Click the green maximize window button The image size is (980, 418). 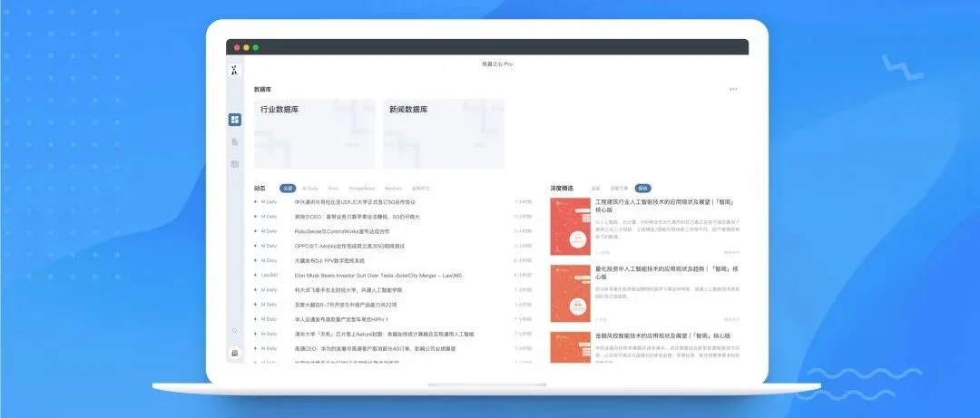tap(256, 47)
